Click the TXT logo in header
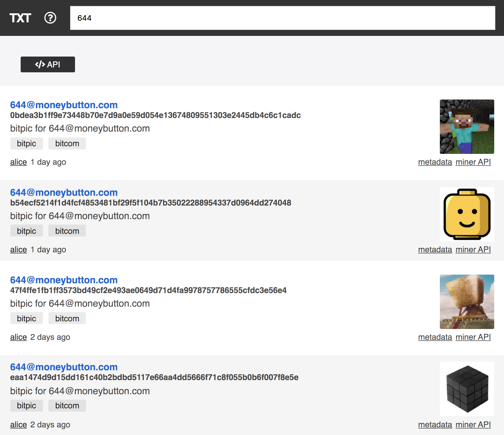This screenshot has width=504, height=435. pos(20,18)
